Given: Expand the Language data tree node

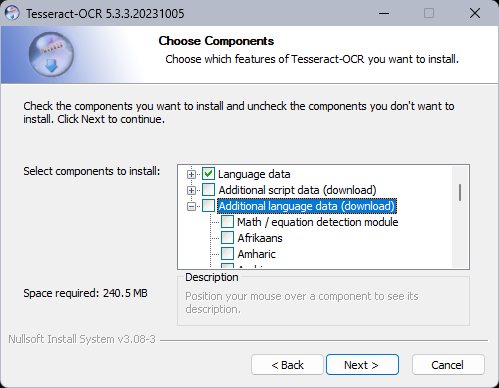Looking at the screenshot, I should 191,174.
